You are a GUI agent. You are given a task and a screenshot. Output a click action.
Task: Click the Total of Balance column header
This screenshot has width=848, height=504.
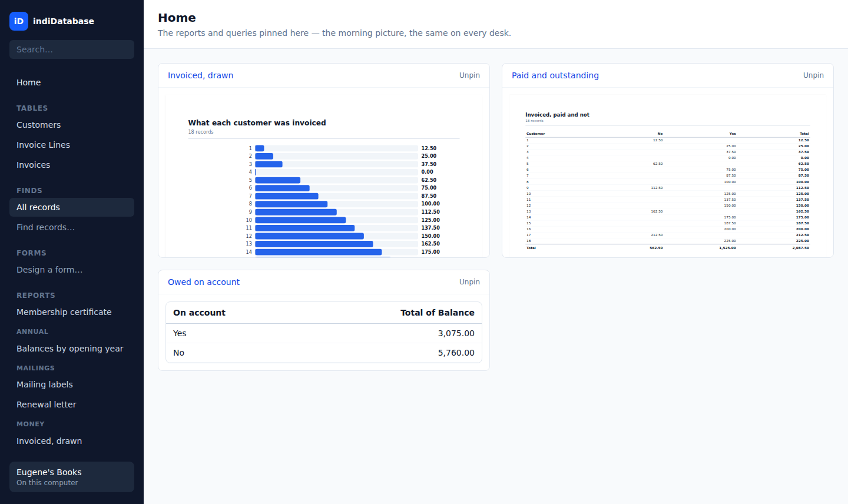click(x=438, y=313)
